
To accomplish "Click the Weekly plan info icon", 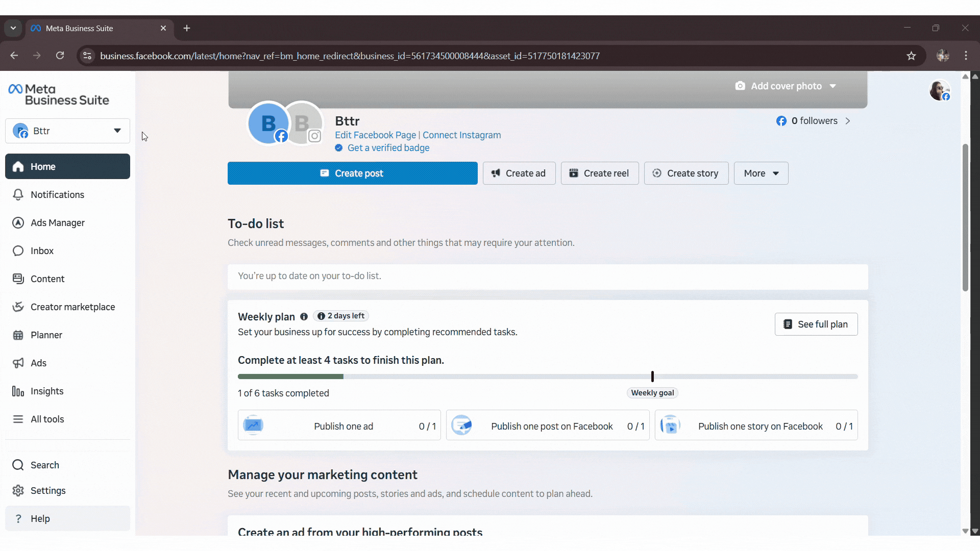I will tap(304, 317).
